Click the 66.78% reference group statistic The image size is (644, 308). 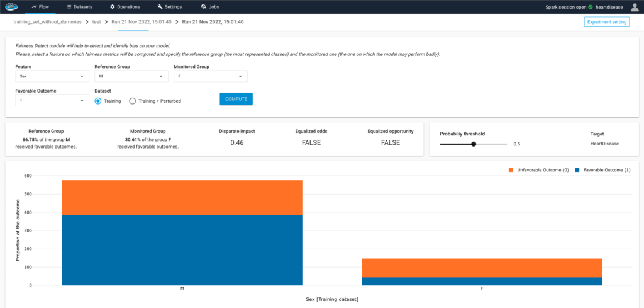coord(30,139)
